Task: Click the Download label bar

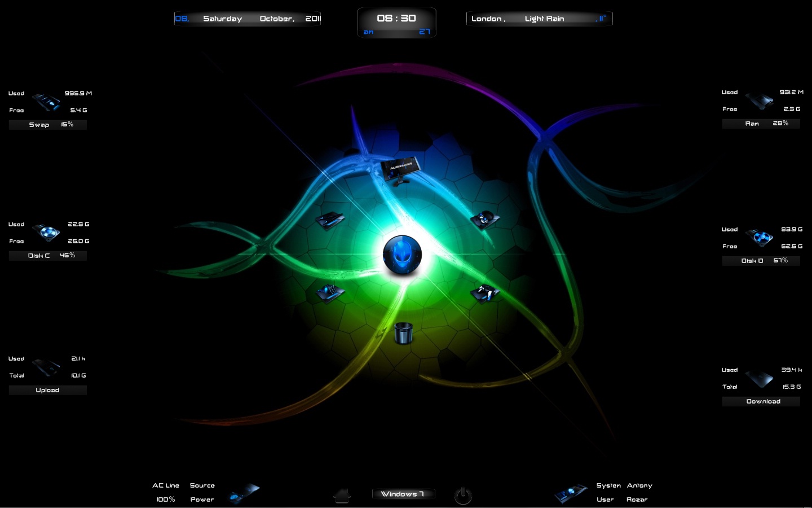Action: [x=761, y=401]
